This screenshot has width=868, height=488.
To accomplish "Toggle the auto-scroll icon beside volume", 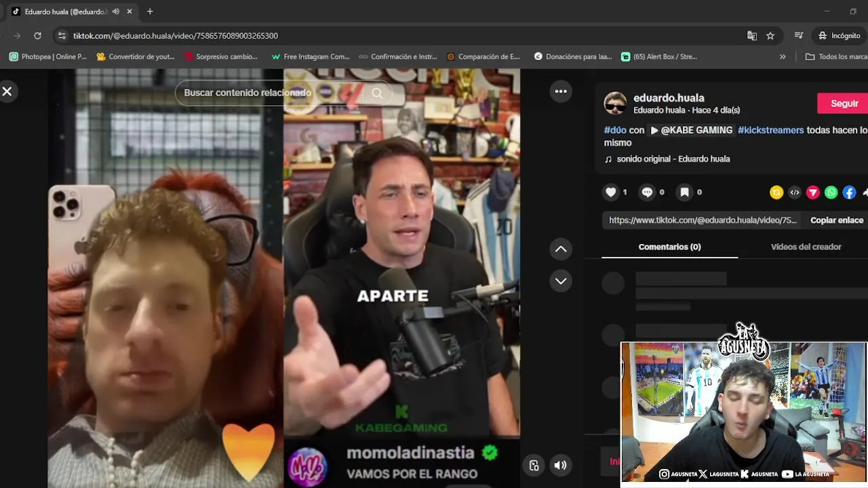I will tap(534, 465).
